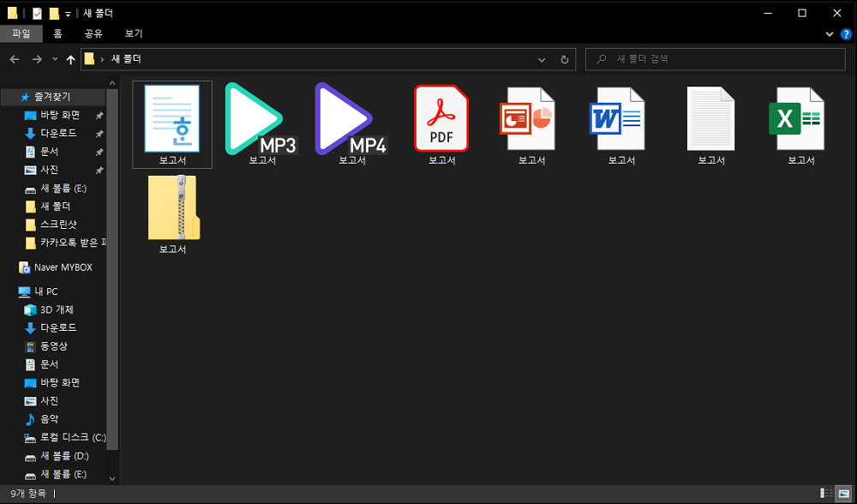
Task: Open the pinned 문서 under 즐겨찾기
Action: 49,151
